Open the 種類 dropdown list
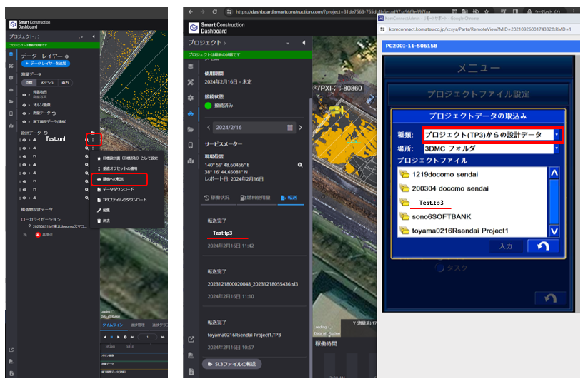 coord(557,134)
